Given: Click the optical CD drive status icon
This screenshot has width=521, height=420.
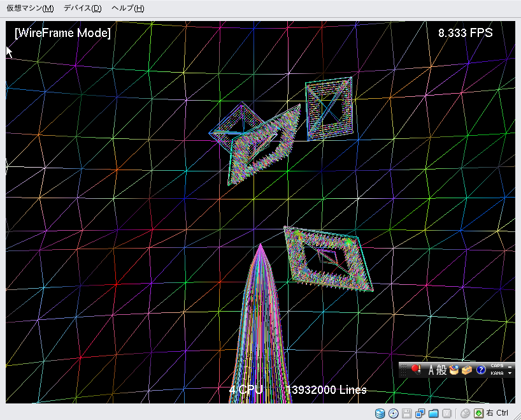Looking at the screenshot, I should click(x=394, y=413).
